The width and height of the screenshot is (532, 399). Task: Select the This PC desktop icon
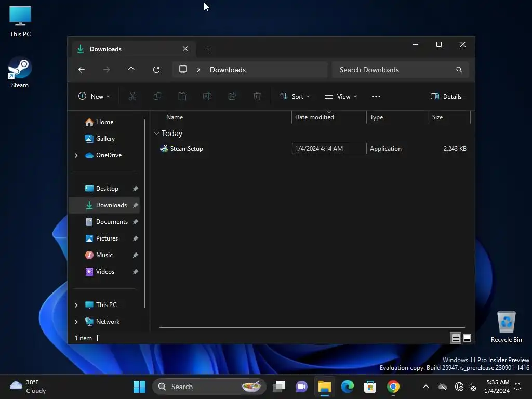[20, 22]
